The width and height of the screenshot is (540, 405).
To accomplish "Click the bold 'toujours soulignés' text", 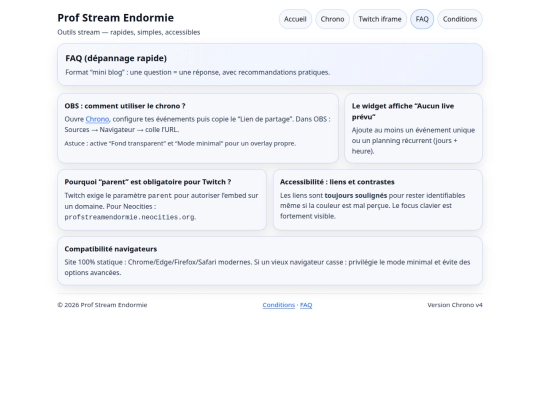I will coord(356,196).
